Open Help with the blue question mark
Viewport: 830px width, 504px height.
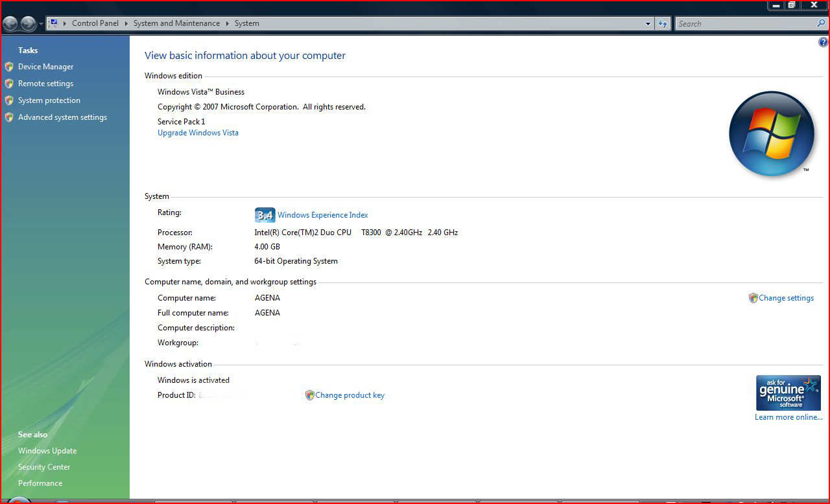coord(824,43)
